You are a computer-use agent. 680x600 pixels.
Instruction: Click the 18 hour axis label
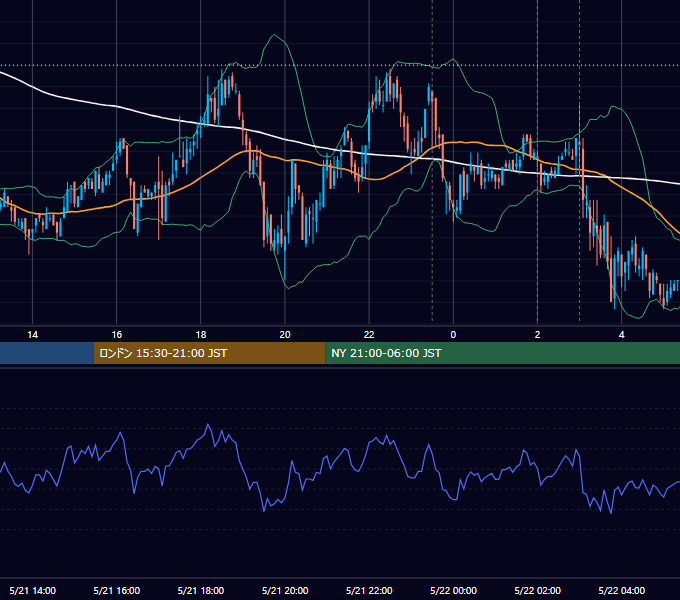point(201,335)
